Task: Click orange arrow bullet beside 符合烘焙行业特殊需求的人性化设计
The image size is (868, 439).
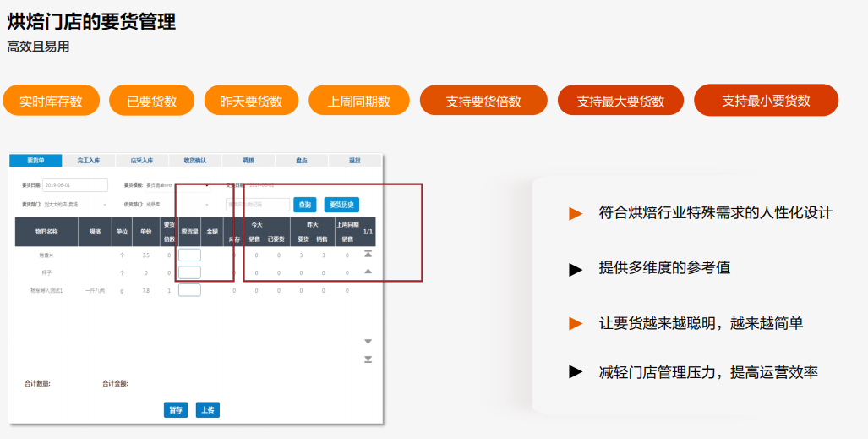Action: pos(576,213)
